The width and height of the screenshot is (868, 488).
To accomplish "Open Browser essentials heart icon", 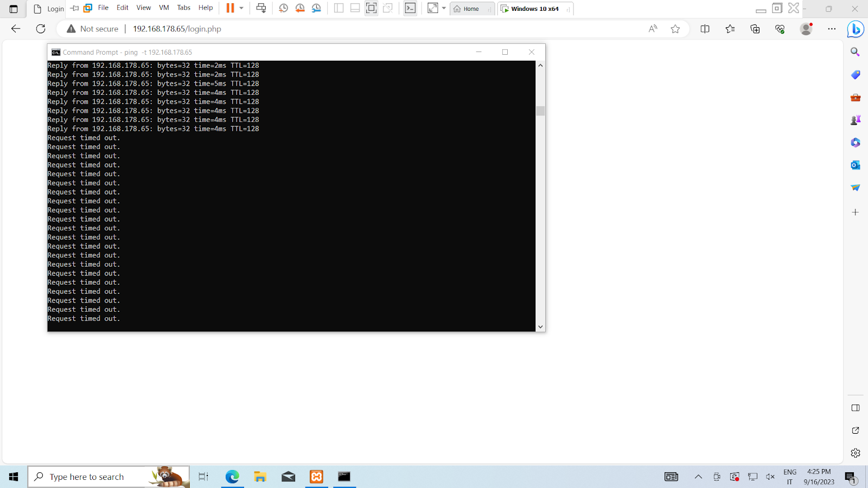I will (x=780, y=29).
